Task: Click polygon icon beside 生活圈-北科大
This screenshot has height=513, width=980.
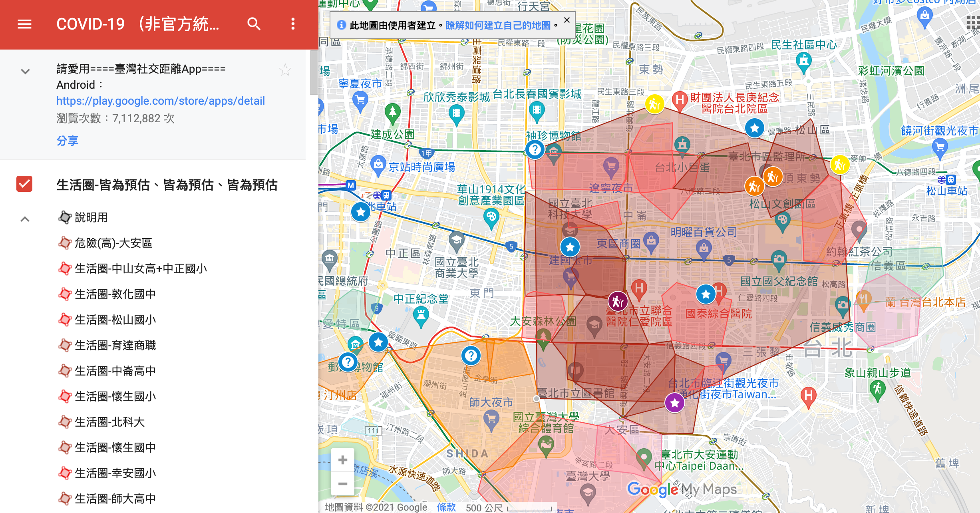Action: click(65, 422)
